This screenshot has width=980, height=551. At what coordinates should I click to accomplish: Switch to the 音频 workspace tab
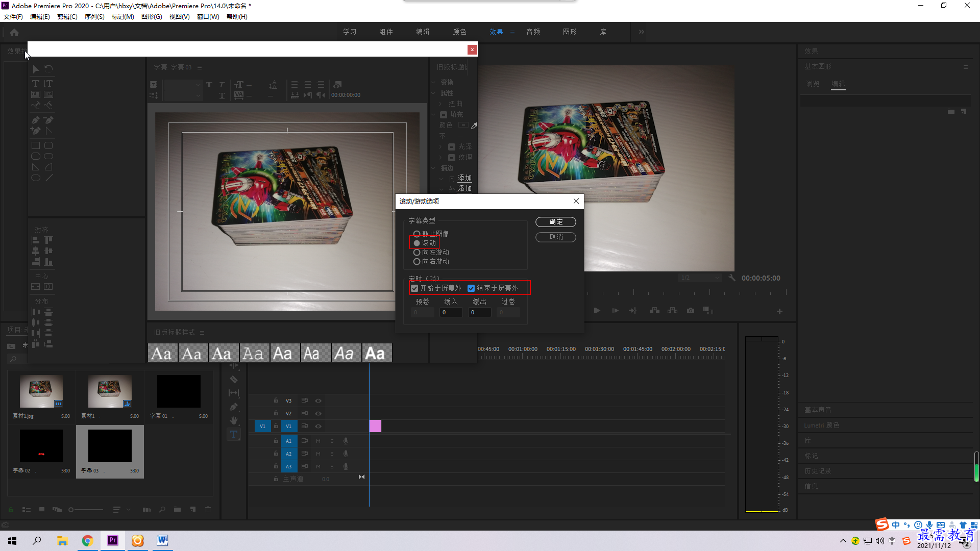click(533, 32)
